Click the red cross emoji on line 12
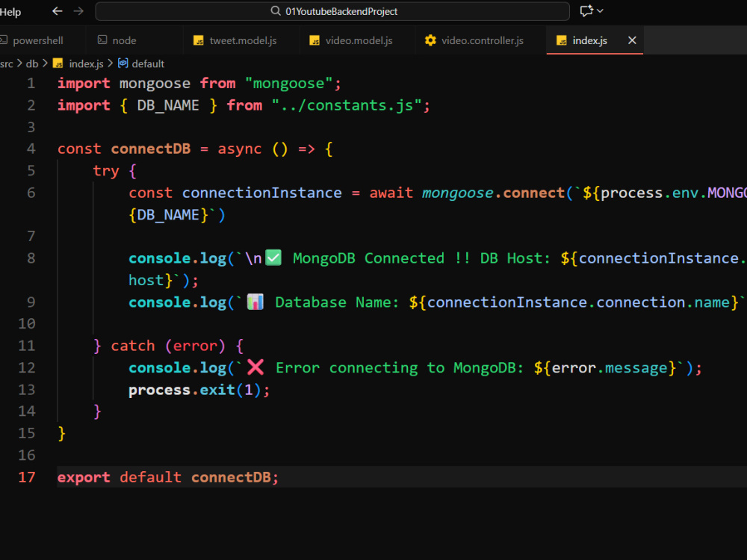Screen dimensions: 747x560 [255, 367]
